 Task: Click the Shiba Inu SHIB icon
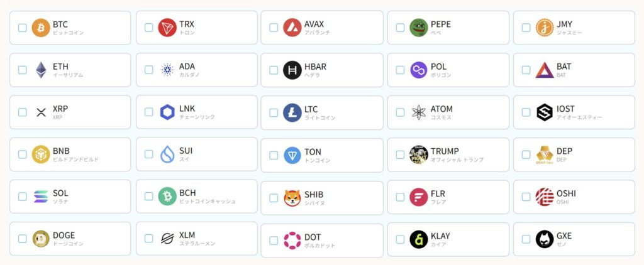[x=292, y=198]
